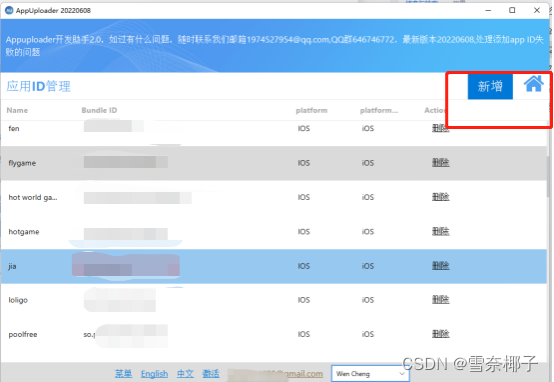Delete the fen app ID
Image resolution: width=554 pixels, height=382 pixels.
[441, 128]
